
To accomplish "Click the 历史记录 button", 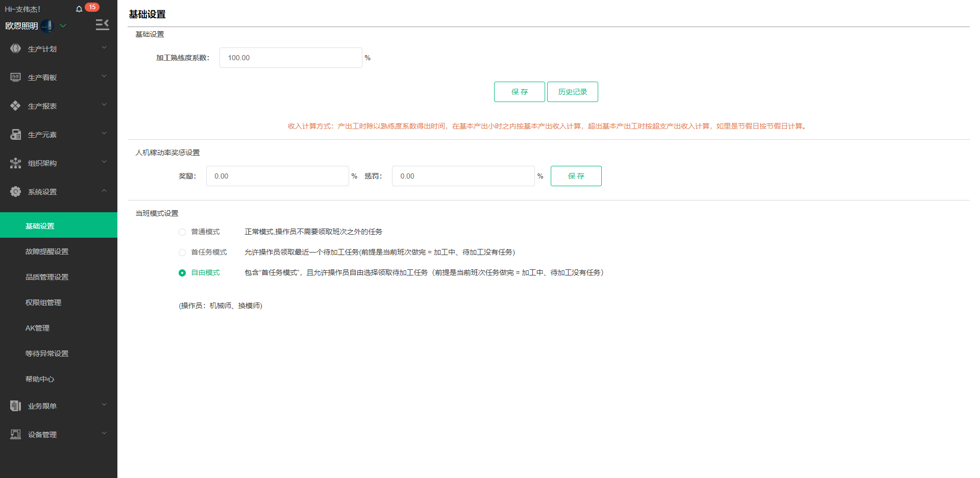I will 572,92.
